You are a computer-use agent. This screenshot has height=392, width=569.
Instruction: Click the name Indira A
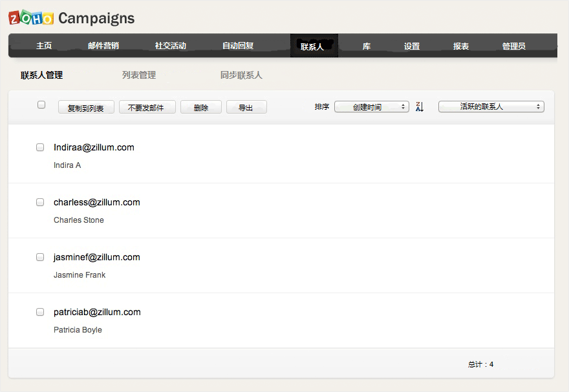[x=67, y=165]
